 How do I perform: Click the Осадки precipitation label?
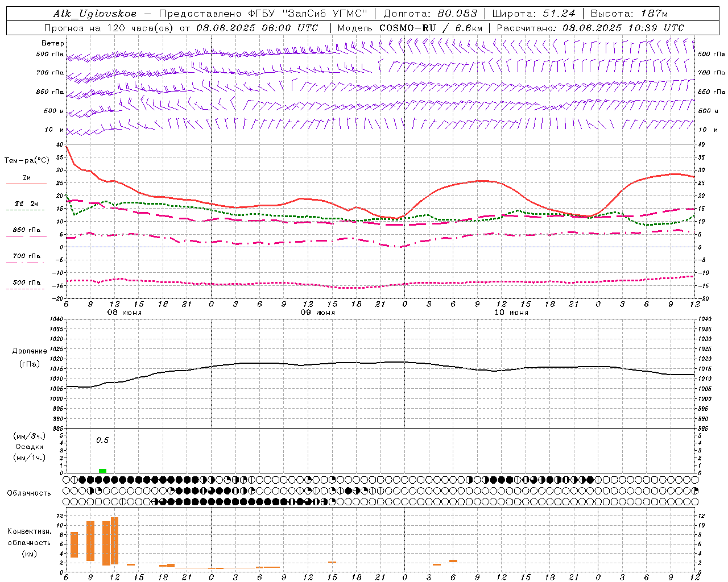click(29, 447)
